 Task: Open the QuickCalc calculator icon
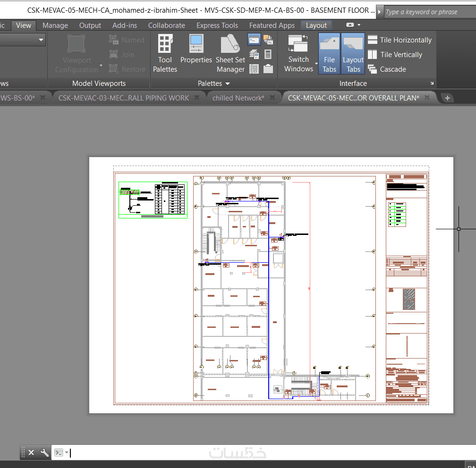268,54
